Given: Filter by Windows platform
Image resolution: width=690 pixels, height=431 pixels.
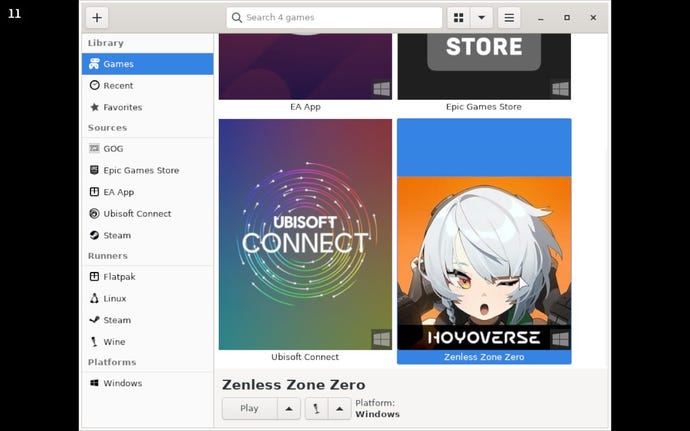Looking at the screenshot, I should 147,383.
